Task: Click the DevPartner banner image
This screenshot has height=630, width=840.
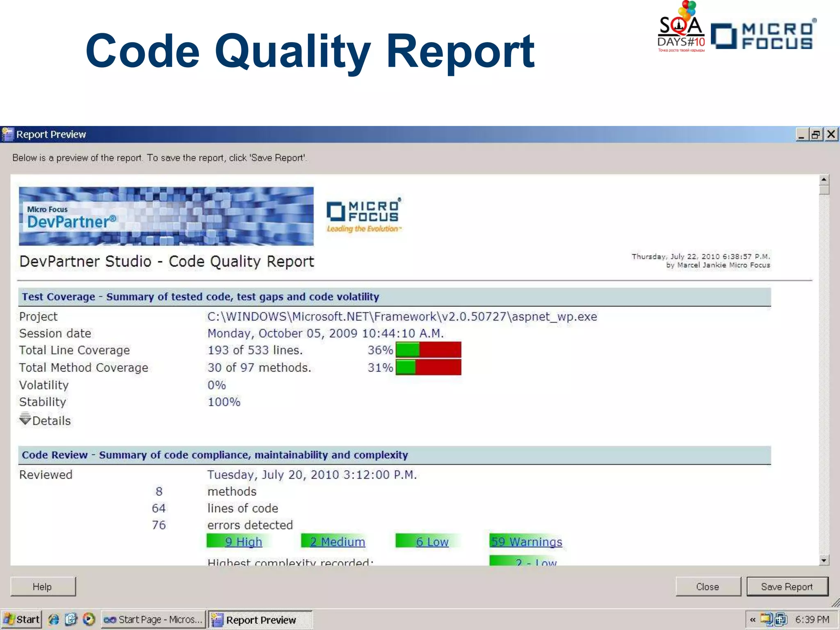Action: [x=166, y=216]
